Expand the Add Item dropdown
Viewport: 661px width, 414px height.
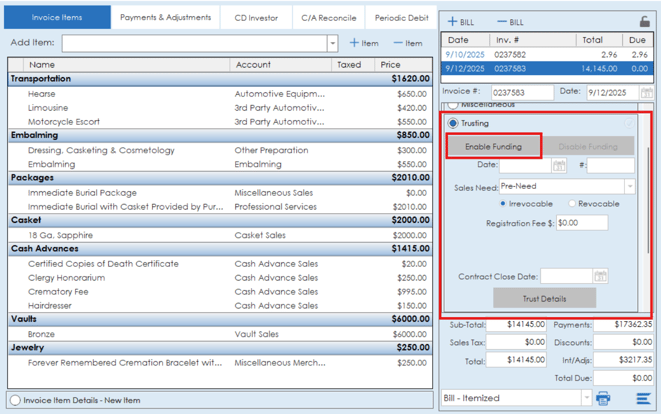(x=332, y=44)
